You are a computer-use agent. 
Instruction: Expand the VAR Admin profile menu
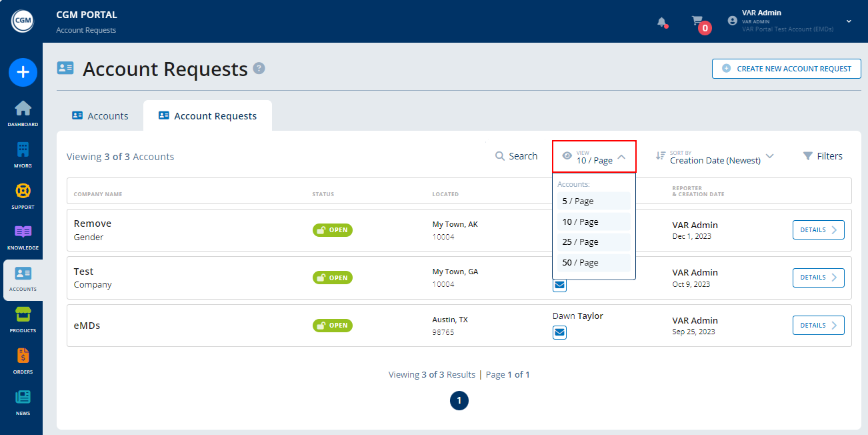pyautogui.click(x=848, y=21)
